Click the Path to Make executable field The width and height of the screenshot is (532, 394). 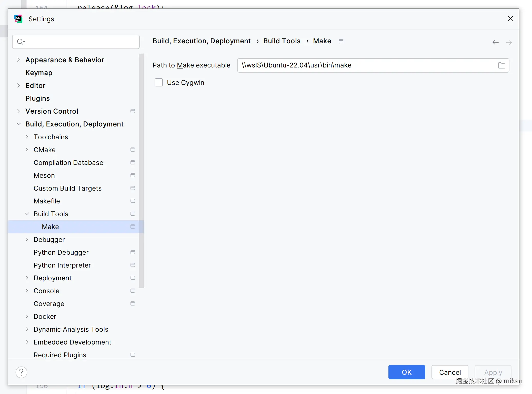pos(367,65)
